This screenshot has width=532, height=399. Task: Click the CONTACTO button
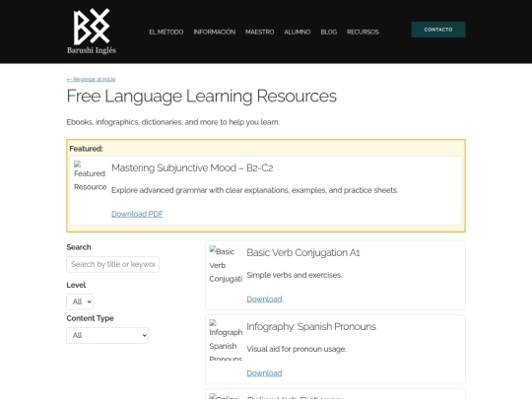pos(438,30)
